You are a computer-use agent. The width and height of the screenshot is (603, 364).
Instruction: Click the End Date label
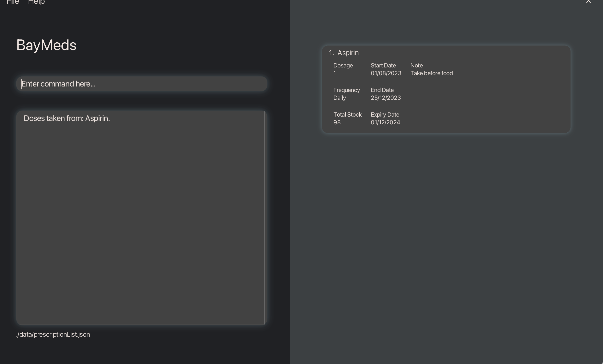[382, 90]
